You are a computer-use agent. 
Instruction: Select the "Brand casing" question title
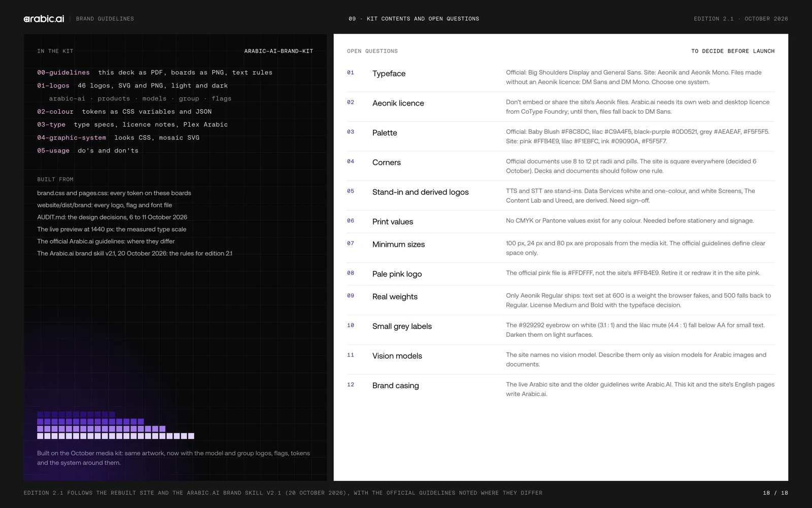click(396, 386)
